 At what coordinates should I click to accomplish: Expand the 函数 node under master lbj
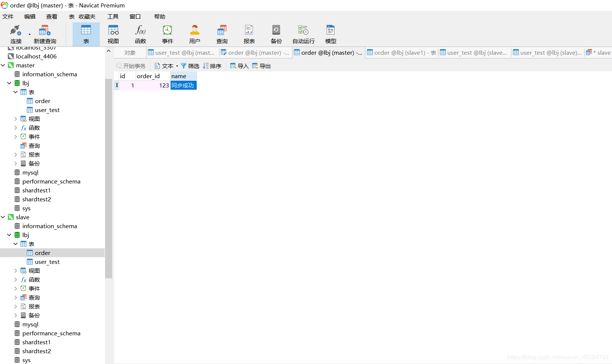tap(16, 128)
